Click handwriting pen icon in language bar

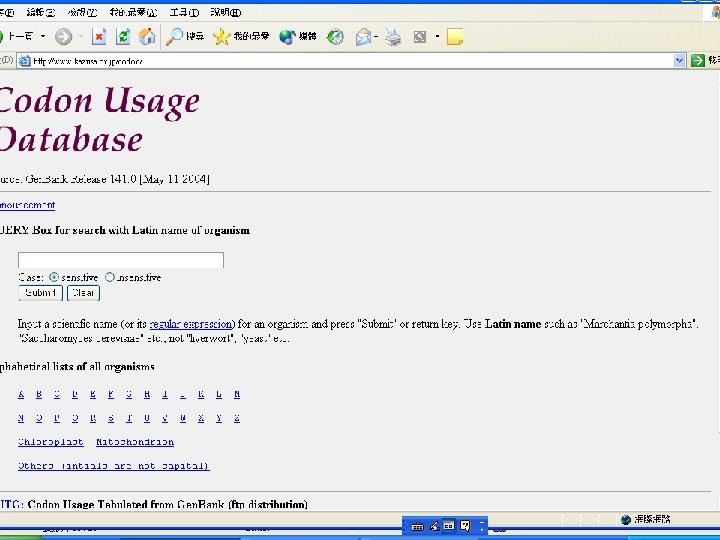point(434,526)
